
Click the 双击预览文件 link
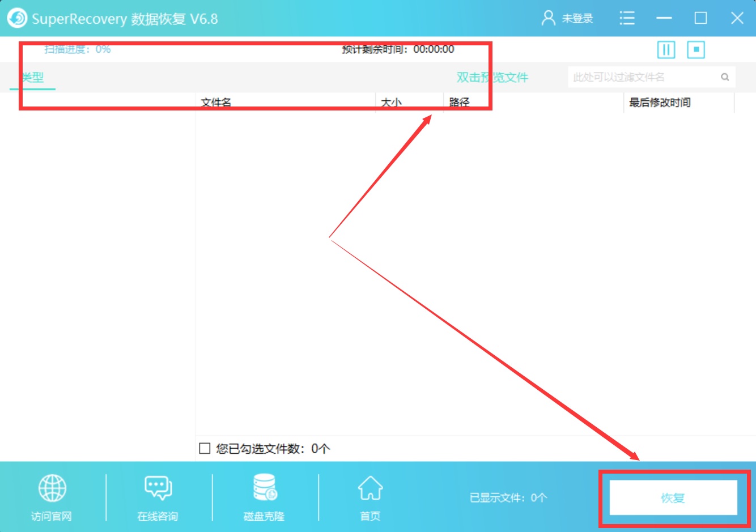tap(492, 77)
